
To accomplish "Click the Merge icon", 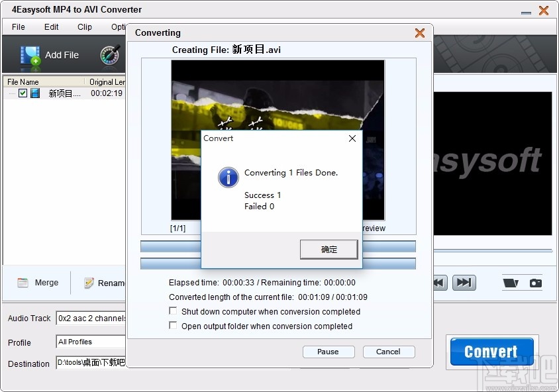I will coord(24,282).
